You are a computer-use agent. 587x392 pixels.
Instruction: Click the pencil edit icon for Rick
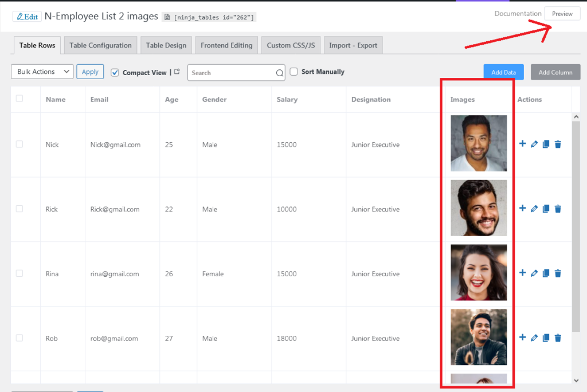(x=534, y=209)
